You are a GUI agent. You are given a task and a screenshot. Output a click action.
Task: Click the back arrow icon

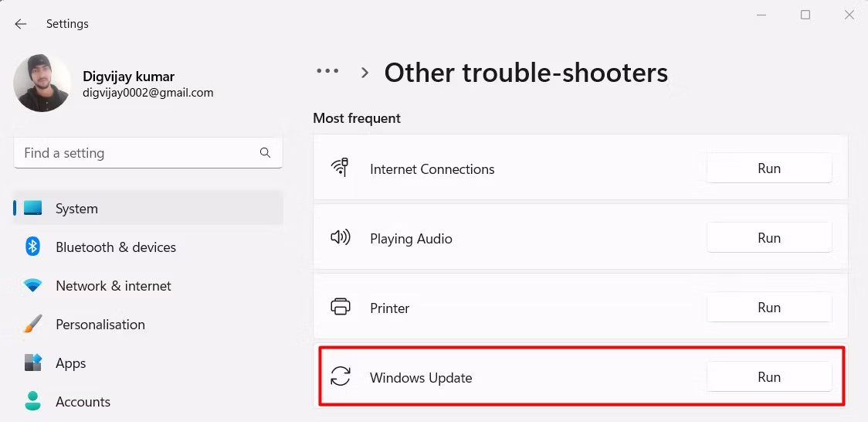21,24
